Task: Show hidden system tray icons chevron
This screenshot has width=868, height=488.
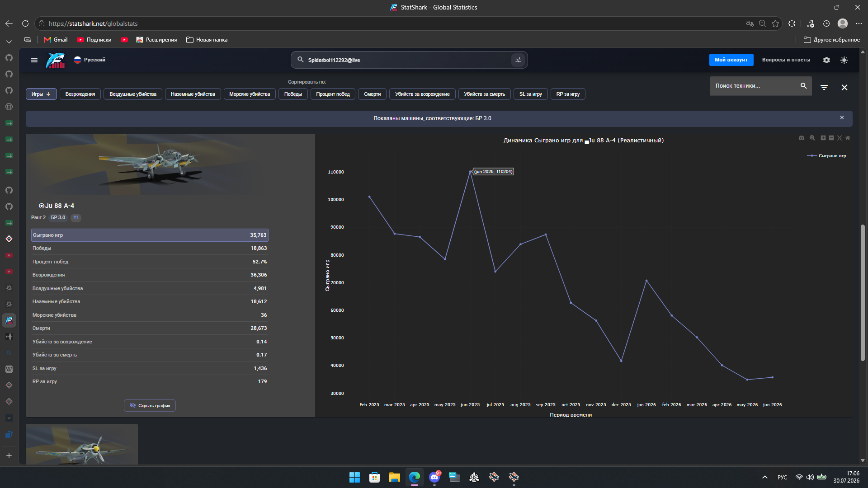Action: point(765,477)
